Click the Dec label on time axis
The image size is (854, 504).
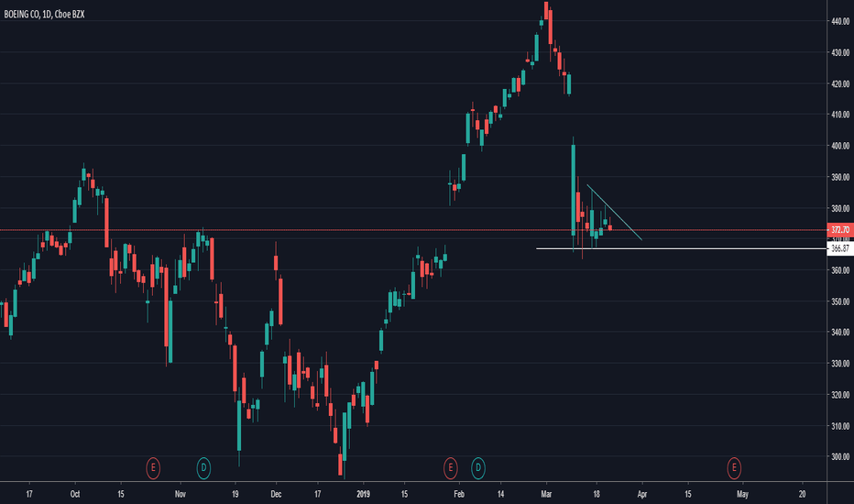(x=276, y=494)
